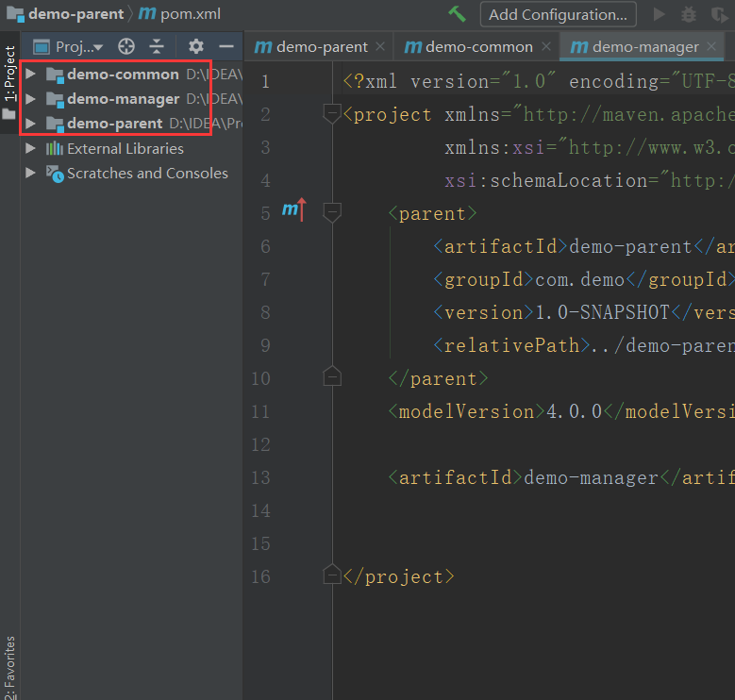Click Scratches and Consoles clock icon
This screenshot has height=700, width=735.
(x=55, y=174)
